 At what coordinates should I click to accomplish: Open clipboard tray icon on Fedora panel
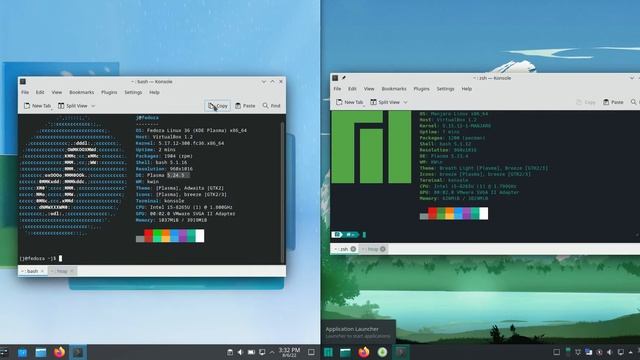pyautogui.click(x=230, y=352)
